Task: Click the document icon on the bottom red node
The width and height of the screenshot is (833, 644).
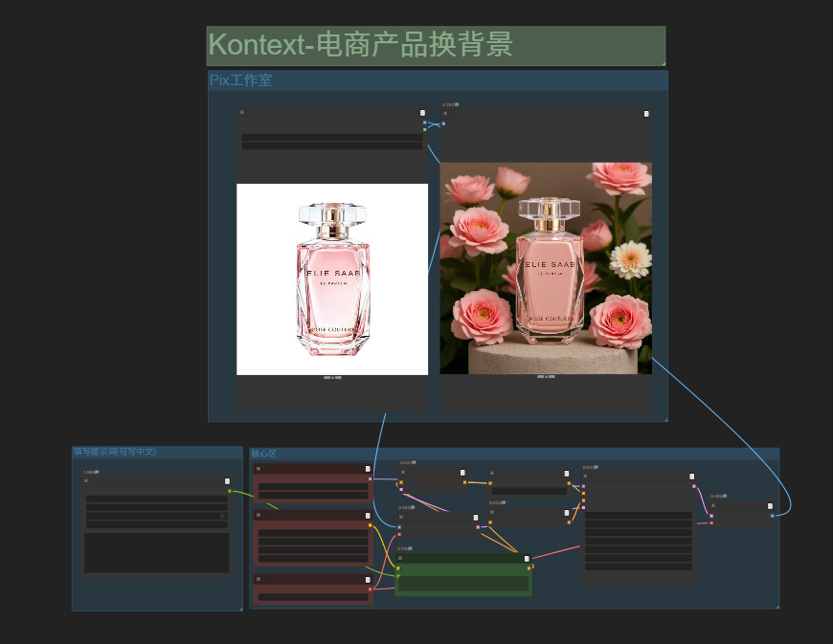Action: tap(368, 579)
